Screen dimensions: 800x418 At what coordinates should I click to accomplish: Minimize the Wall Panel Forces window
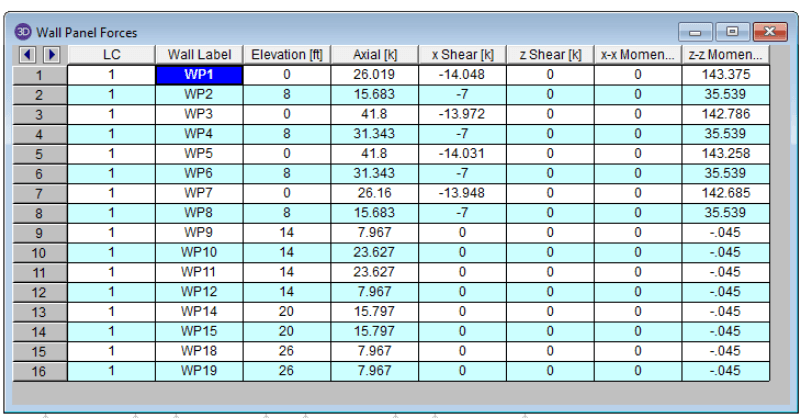coord(695,32)
